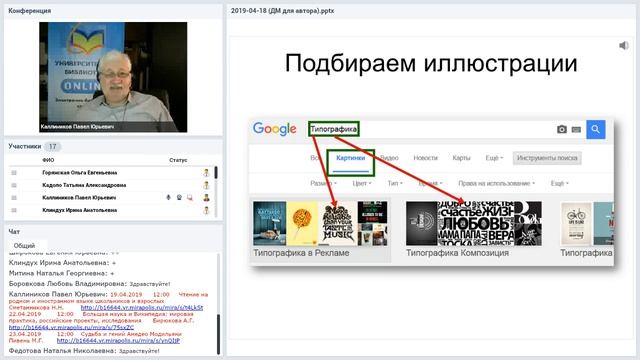Open the mirapolis link ending in ynQIjP
Viewport: 640px width, 360px height.
coord(118,340)
